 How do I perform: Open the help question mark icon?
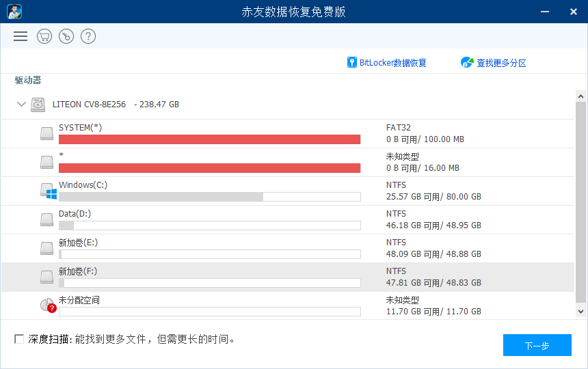click(88, 36)
